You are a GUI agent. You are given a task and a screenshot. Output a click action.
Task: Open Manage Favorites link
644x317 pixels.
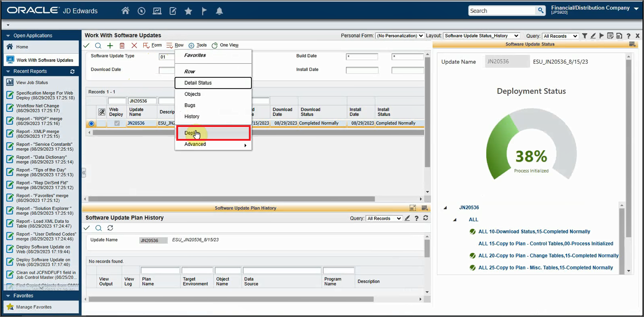click(34, 307)
